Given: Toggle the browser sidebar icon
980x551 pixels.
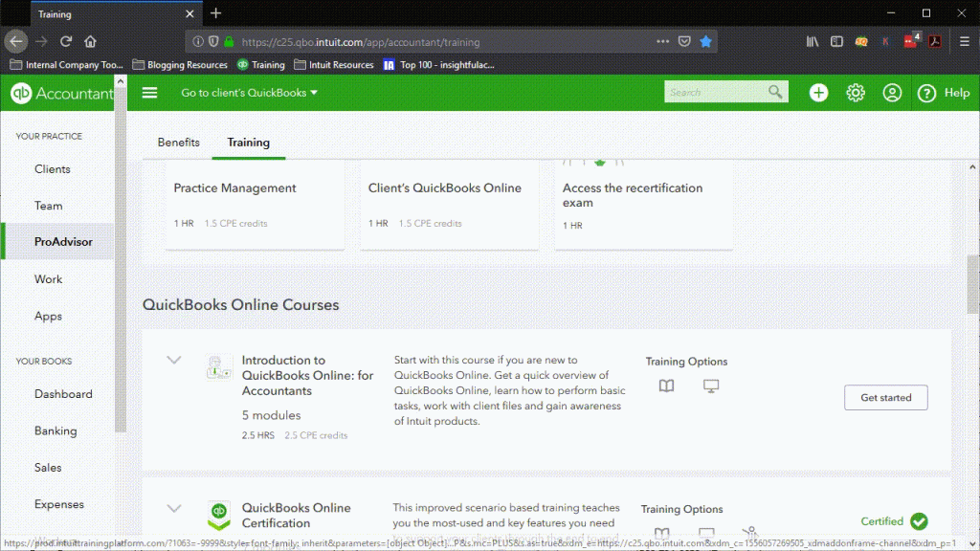Looking at the screenshot, I should coord(836,41).
